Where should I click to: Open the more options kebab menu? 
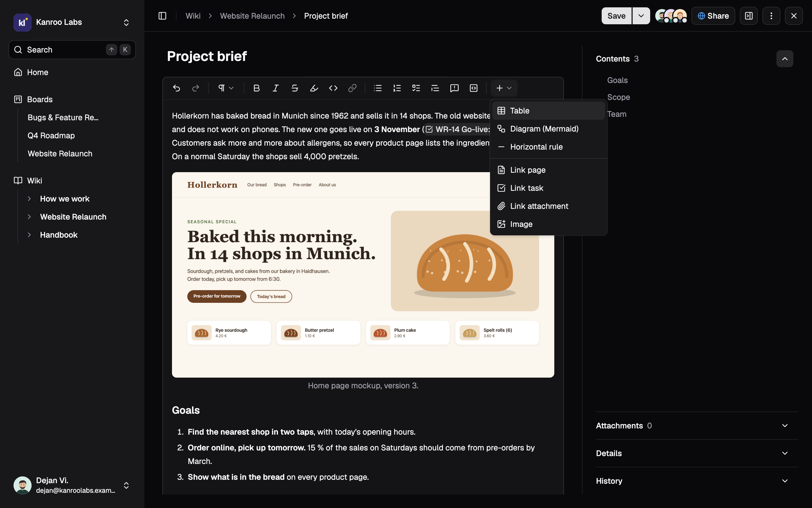771,16
